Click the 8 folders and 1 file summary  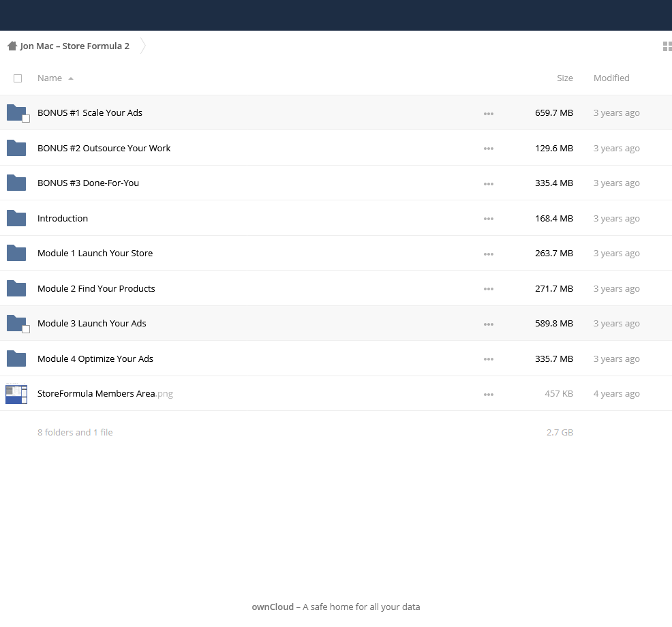(75, 433)
